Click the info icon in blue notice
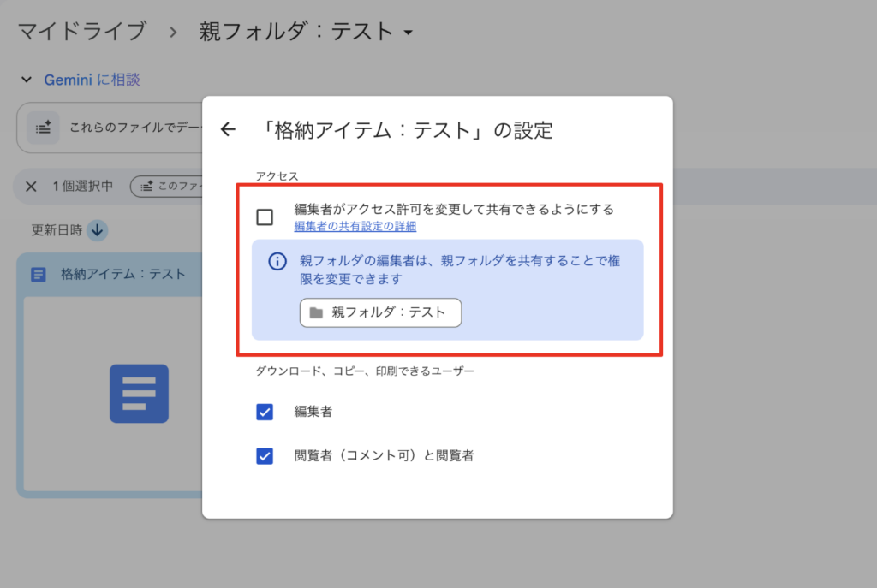 (x=277, y=262)
